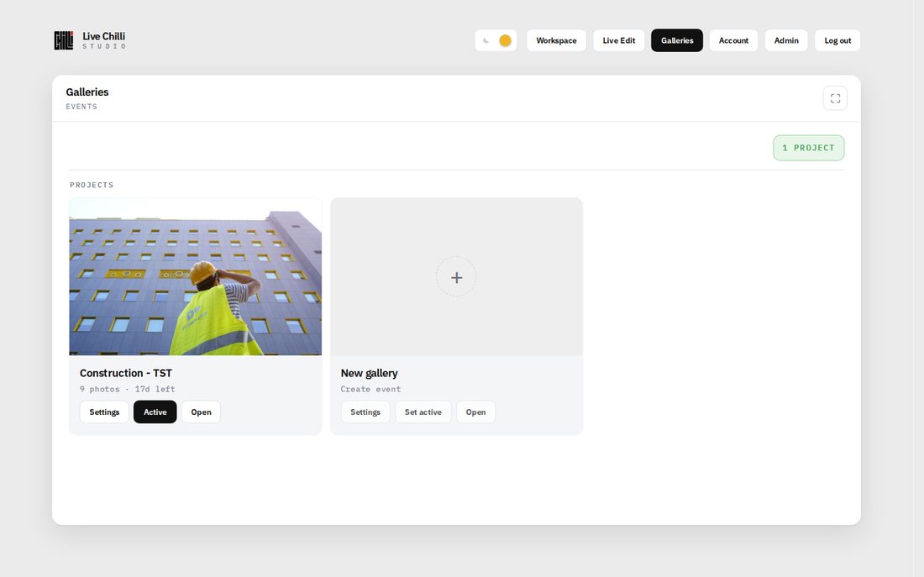
Task: Open Settings for New gallery
Action: tap(365, 412)
